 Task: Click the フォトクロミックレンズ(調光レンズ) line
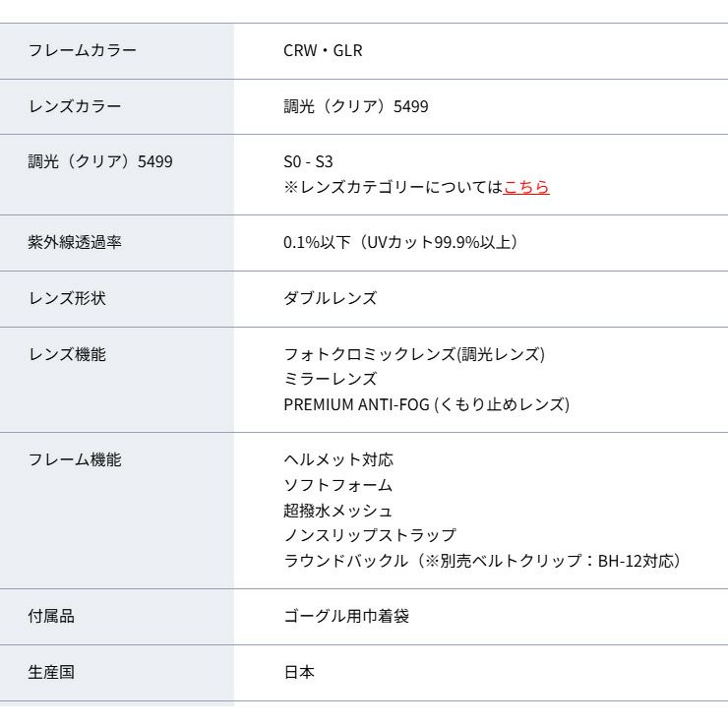coord(413,354)
